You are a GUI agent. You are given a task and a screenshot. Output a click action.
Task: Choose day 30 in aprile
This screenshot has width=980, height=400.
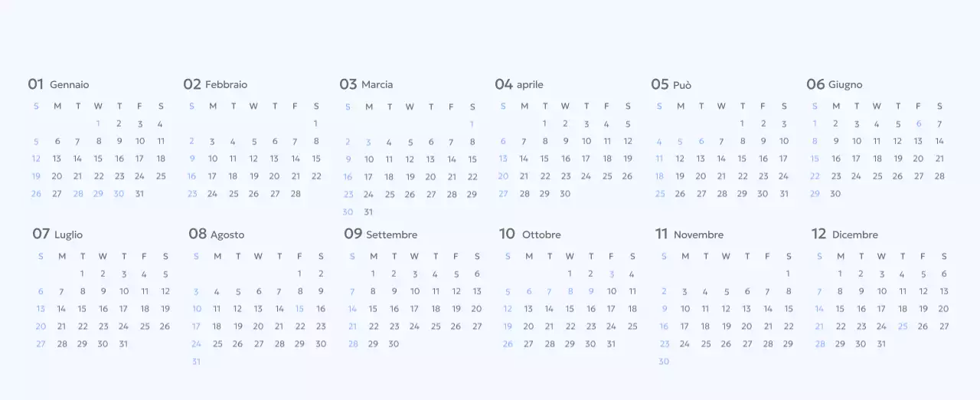(565, 194)
